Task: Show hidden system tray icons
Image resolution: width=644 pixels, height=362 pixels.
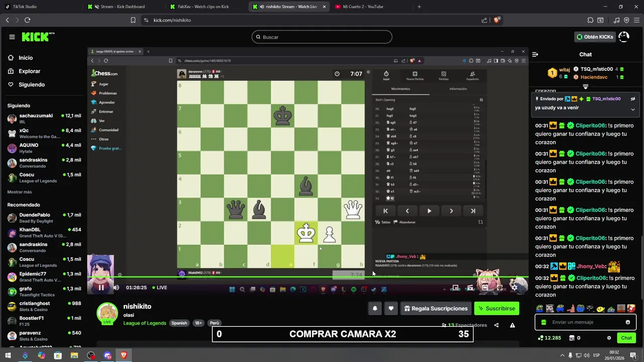Action: (x=562, y=355)
